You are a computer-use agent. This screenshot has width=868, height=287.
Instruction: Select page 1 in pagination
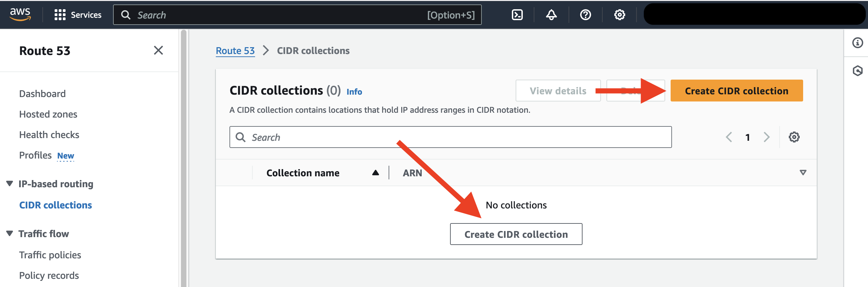pyautogui.click(x=748, y=137)
